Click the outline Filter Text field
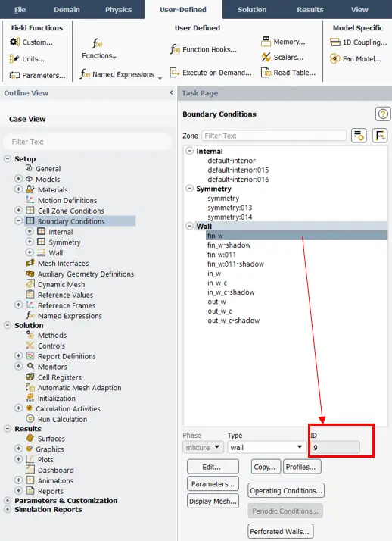The image size is (392, 541). pyautogui.click(x=88, y=142)
